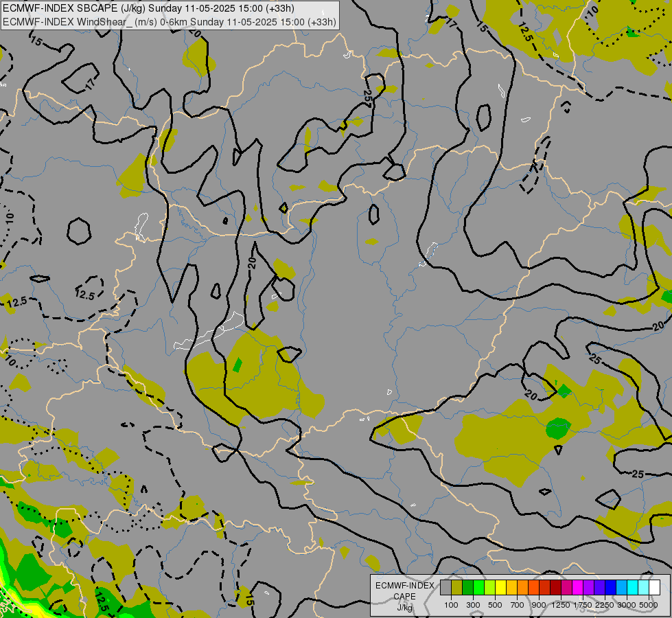Choose the bright magenta swatch left of the 1750 tick
Viewport: 672px width, 618px height.
click(578, 587)
